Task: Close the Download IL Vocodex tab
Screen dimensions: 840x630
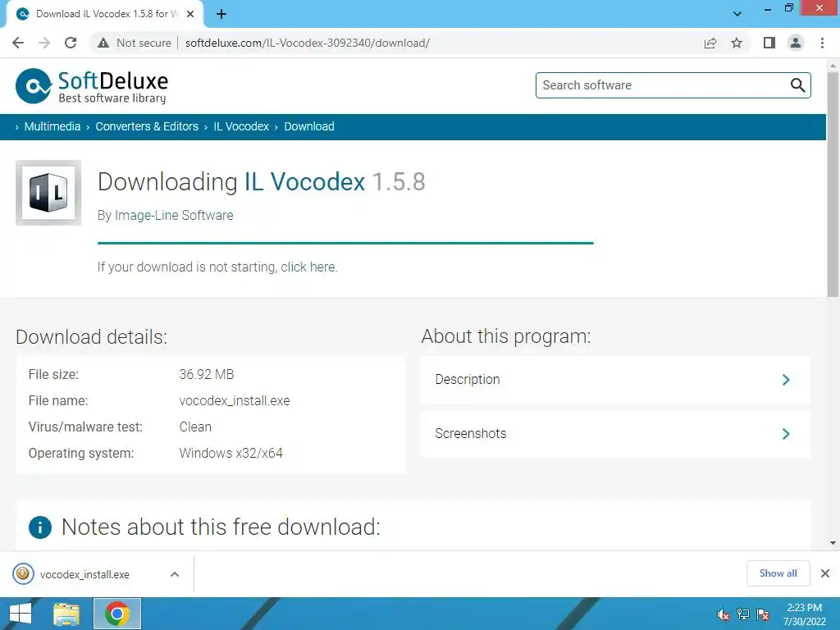Action: pos(190,14)
